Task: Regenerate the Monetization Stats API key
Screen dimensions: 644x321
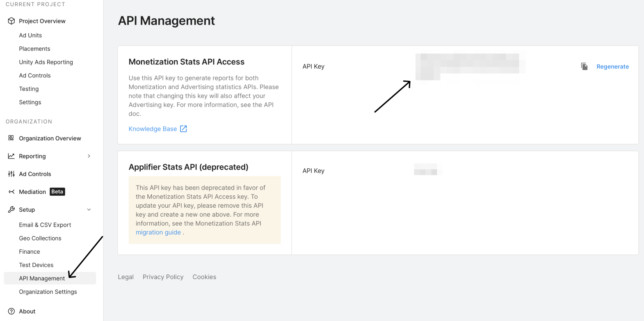Action: click(x=612, y=66)
